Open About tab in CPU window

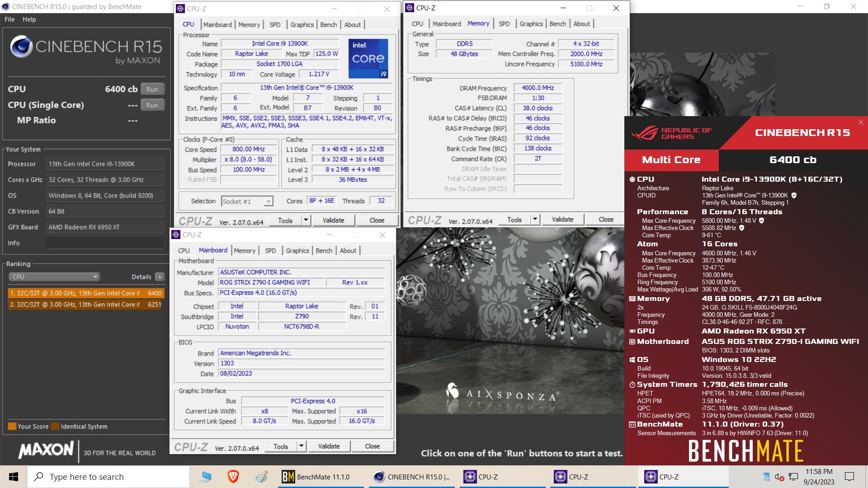click(353, 24)
